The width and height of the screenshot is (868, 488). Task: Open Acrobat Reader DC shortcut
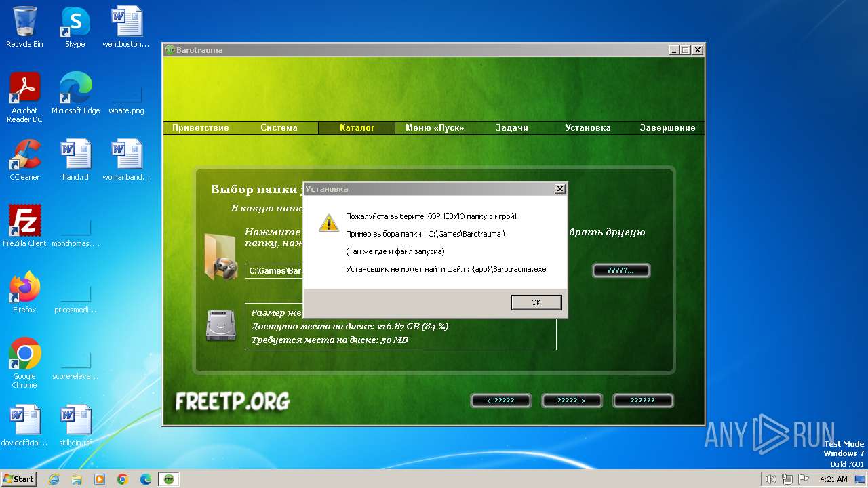(x=24, y=98)
